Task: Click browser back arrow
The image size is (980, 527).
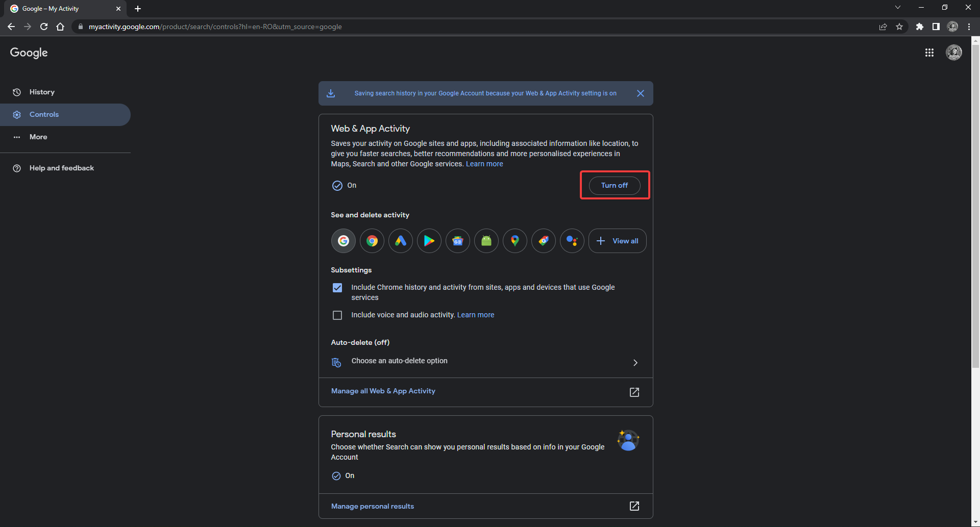Action: coord(11,27)
